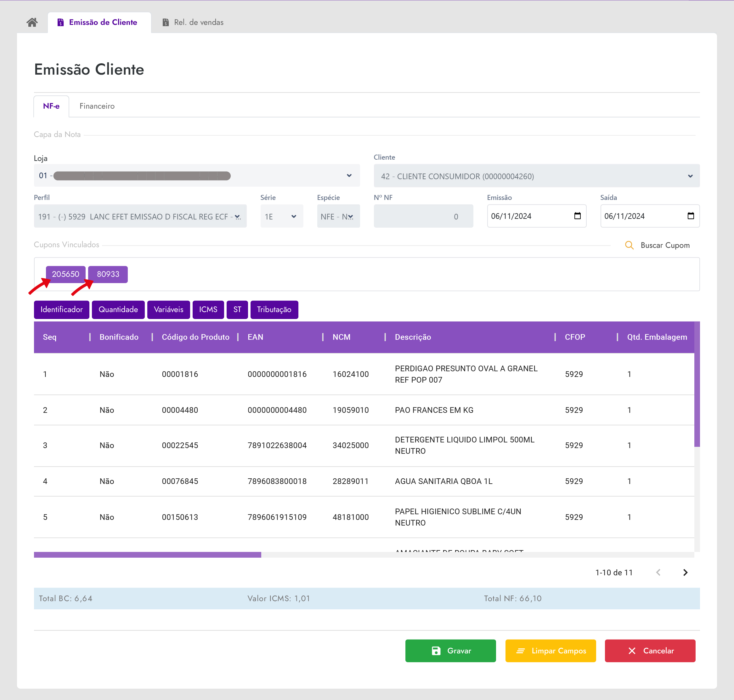Screen dimensions: 734x700
Task: Open the Cliente dropdown
Action: 690,176
